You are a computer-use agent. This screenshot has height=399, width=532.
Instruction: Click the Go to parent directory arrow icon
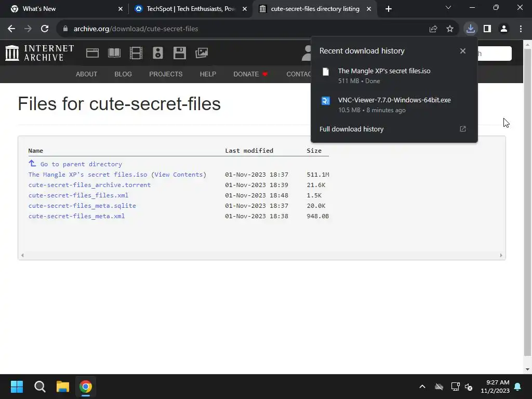[x=32, y=163]
